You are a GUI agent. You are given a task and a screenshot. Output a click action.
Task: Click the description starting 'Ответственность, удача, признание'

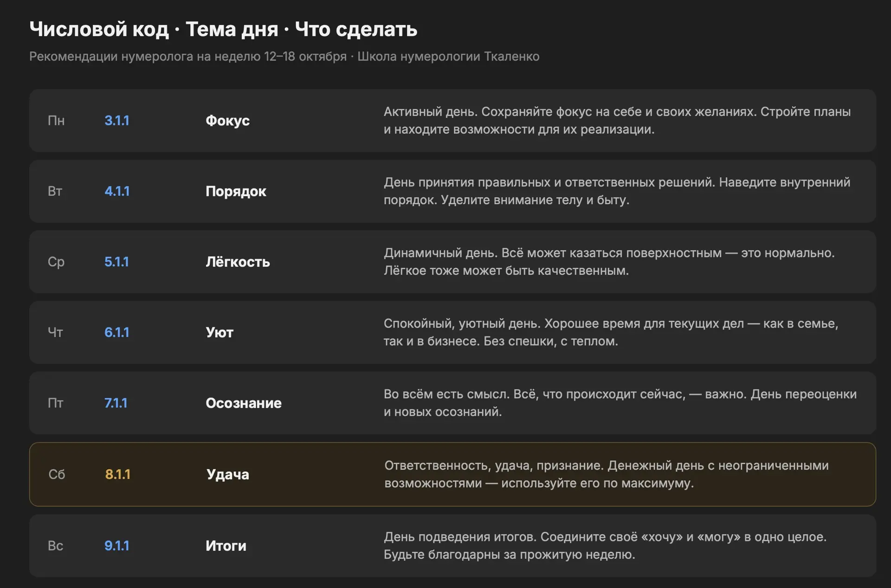pos(607,474)
